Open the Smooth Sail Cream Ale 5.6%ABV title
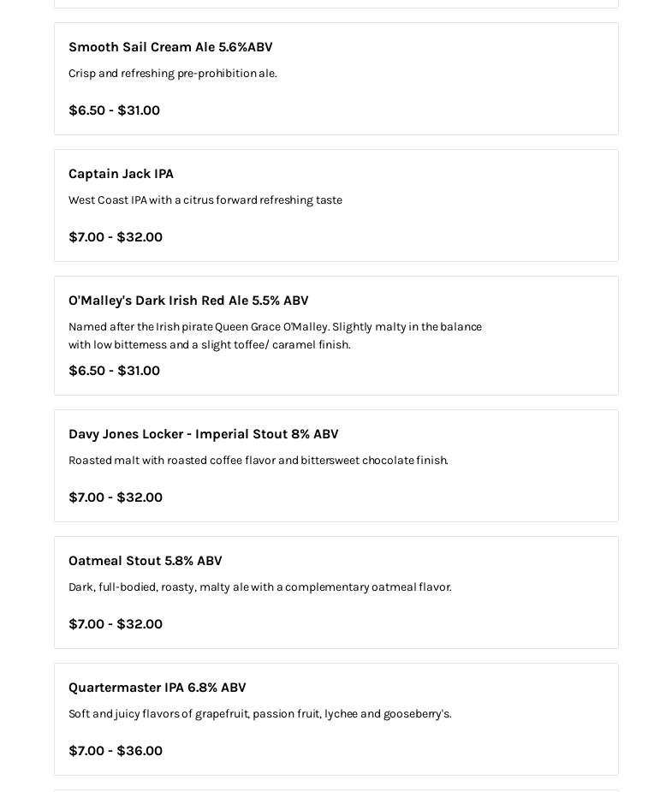The image size is (672, 792). tap(170, 47)
